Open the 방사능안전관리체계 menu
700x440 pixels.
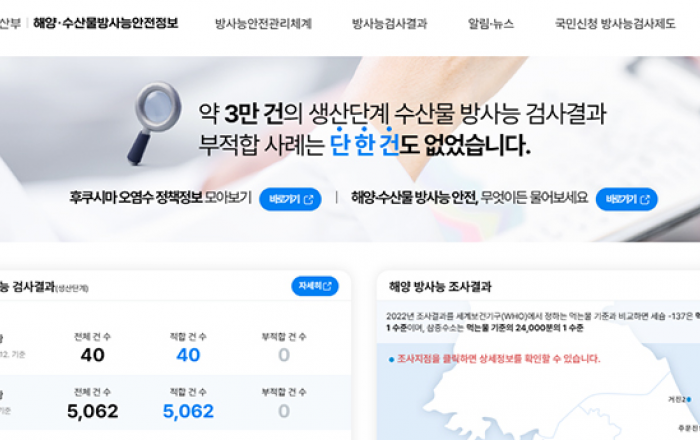263,23
